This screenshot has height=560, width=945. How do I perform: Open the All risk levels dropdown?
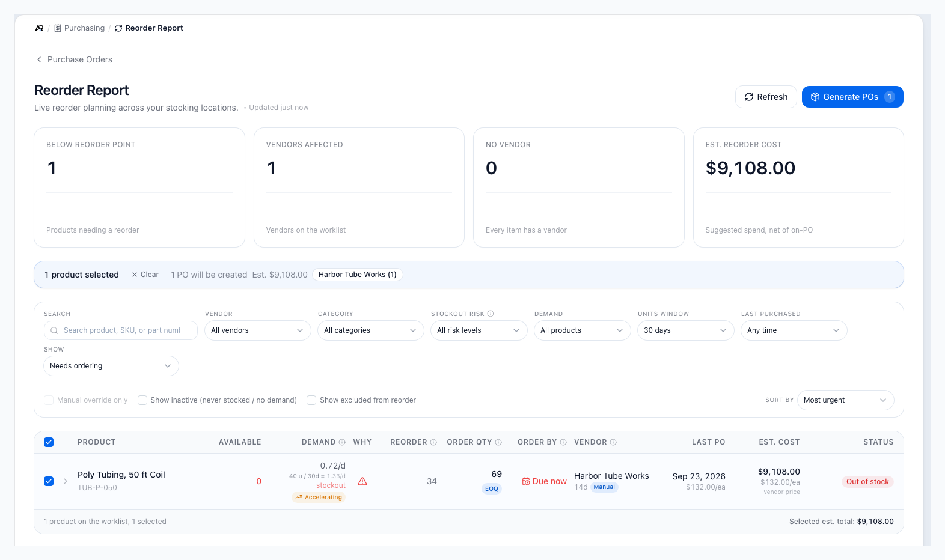tap(479, 330)
